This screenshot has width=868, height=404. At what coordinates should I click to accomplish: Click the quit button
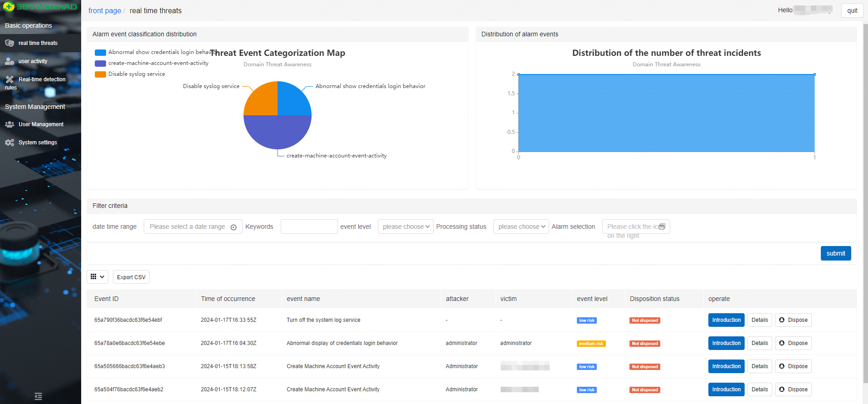tap(852, 10)
